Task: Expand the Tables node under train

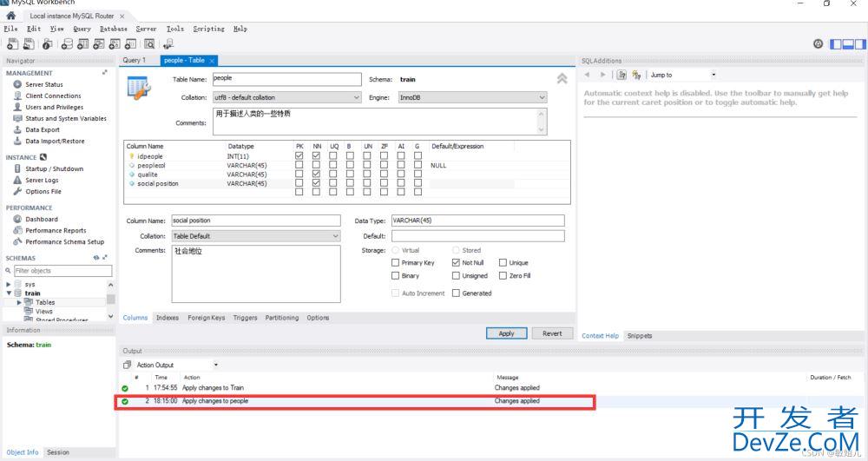Action: tap(19, 303)
